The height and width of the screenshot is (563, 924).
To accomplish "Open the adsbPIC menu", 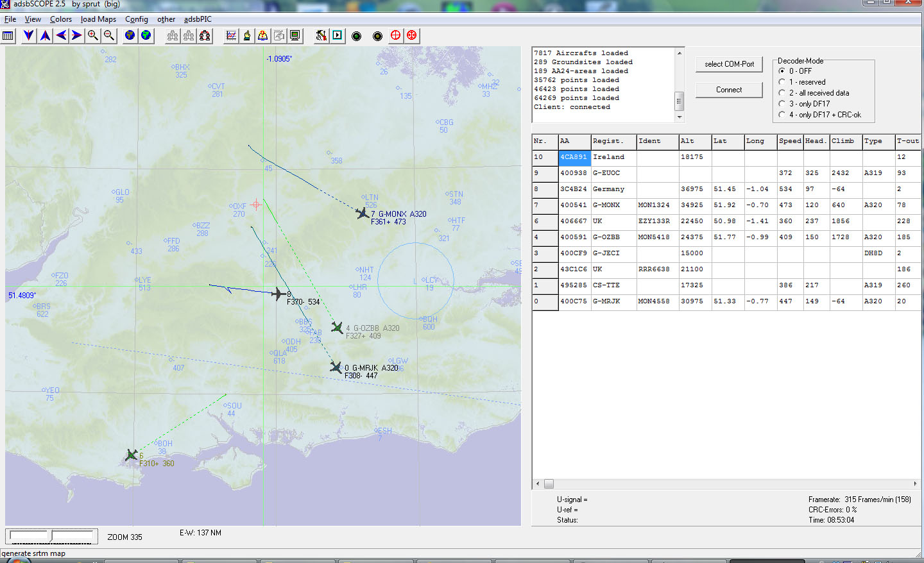I will coord(197,19).
